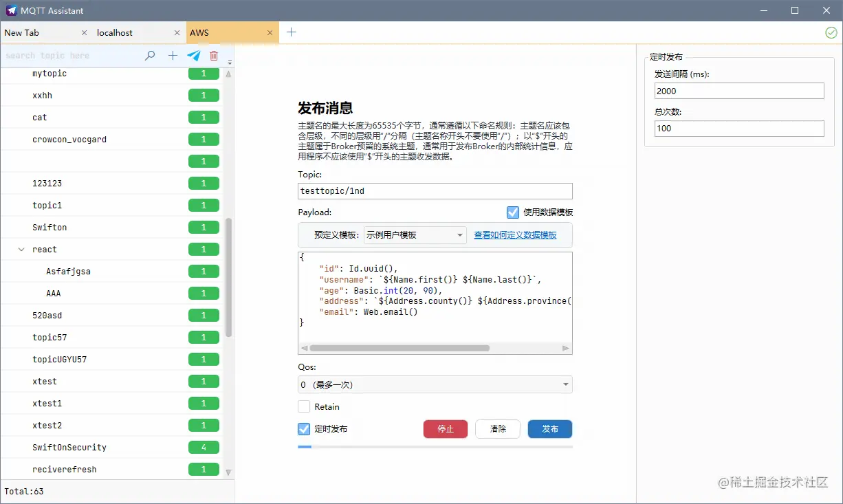Delete topics with the red trash icon
The image size is (843, 504).
[214, 56]
